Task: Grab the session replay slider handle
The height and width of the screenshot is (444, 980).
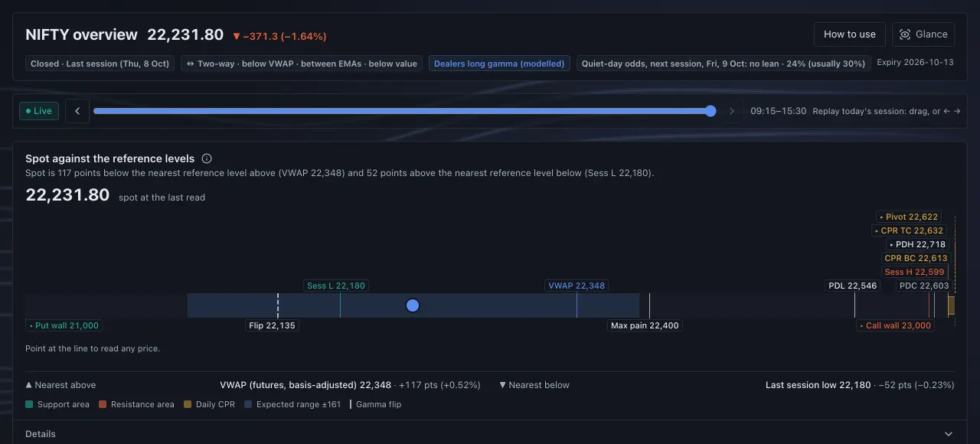Action: (x=710, y=111)
